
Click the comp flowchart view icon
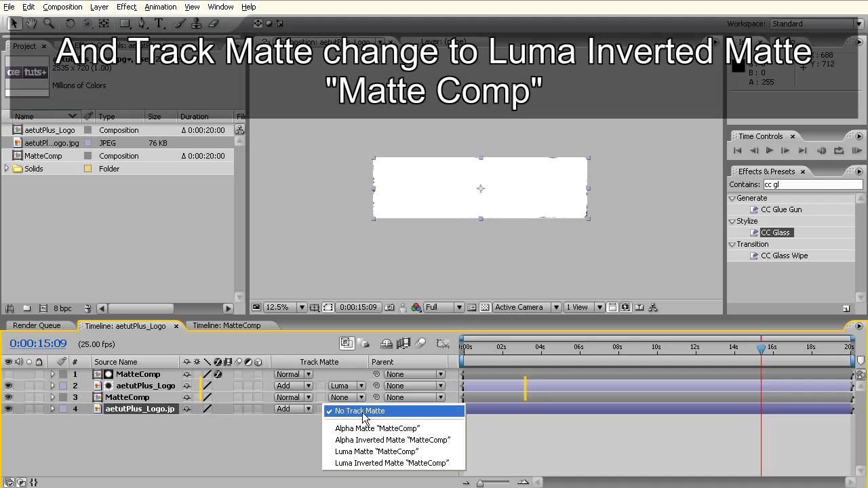(653, 307)
